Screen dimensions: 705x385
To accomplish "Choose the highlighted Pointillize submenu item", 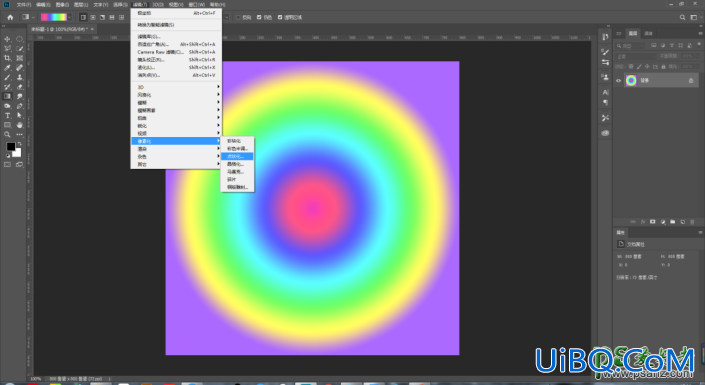I will (237, 156).
